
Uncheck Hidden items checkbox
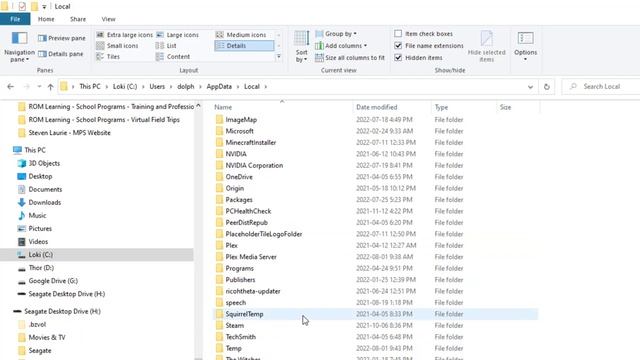[x=398, y=58]
